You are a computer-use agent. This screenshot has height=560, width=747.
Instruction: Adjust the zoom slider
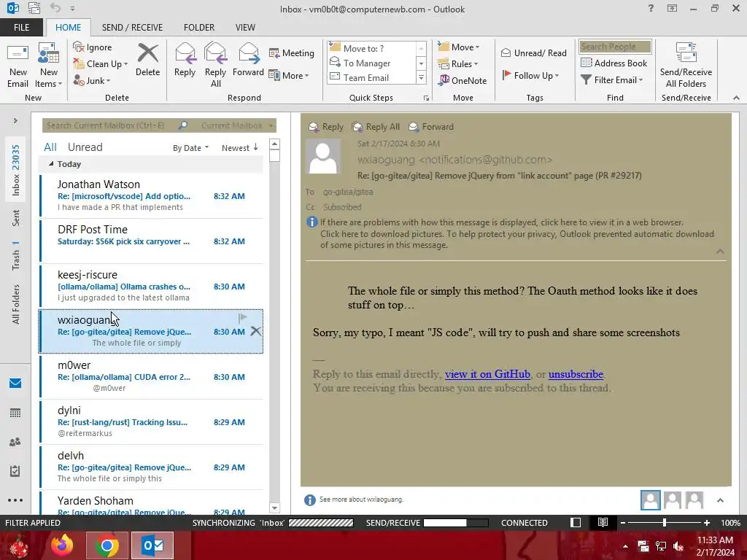[x=665, y=522]
